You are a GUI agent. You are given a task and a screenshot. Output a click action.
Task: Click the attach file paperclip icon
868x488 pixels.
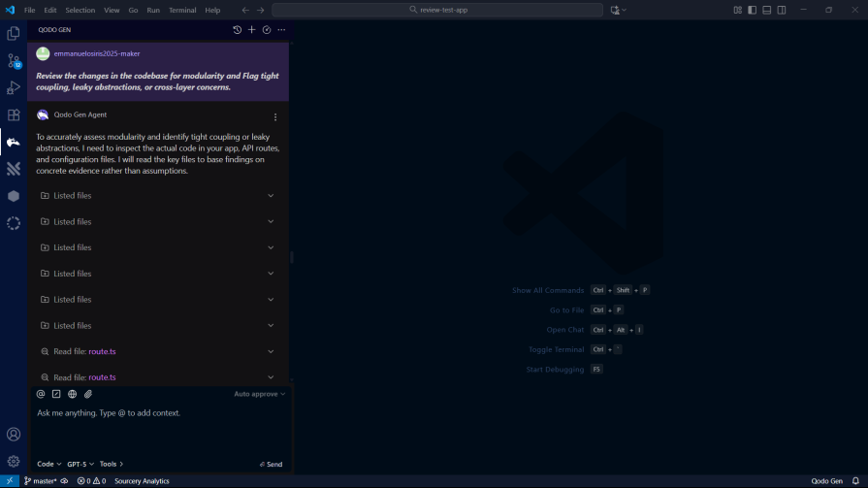[88, 394]
